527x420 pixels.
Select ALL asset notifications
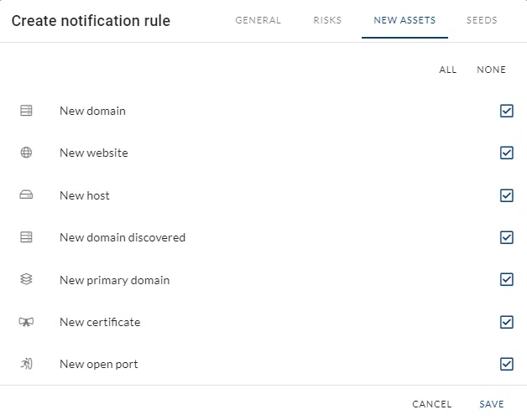[448, 70]
